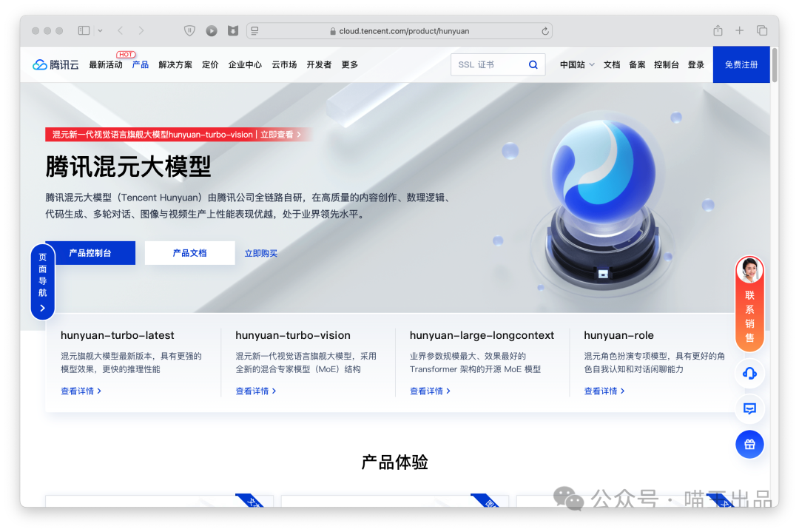The width and height of the screenshot is (799, 532).
Task: Go back with the Safari back arrow
Action: [121, 30]
